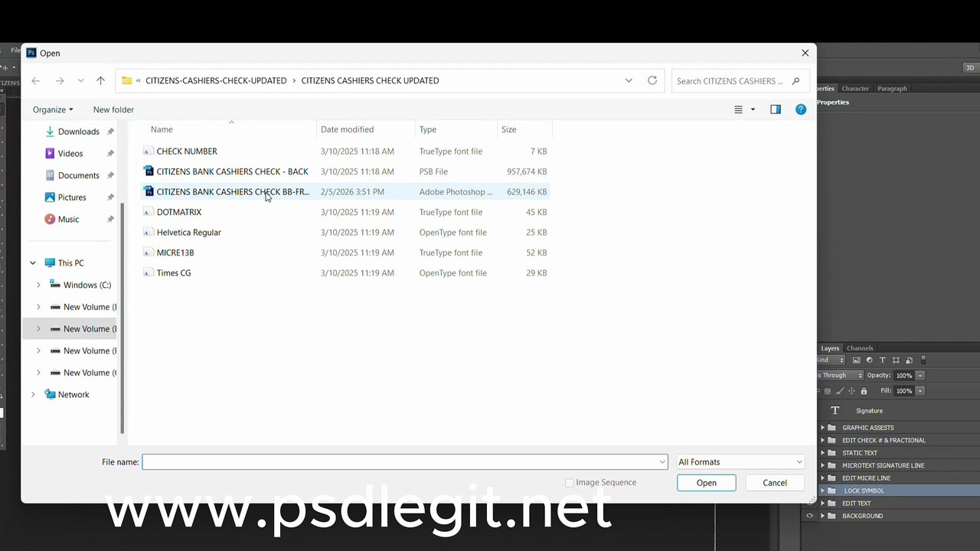980x551 pixels.
Task: Create a New folder
Action: 113,109
